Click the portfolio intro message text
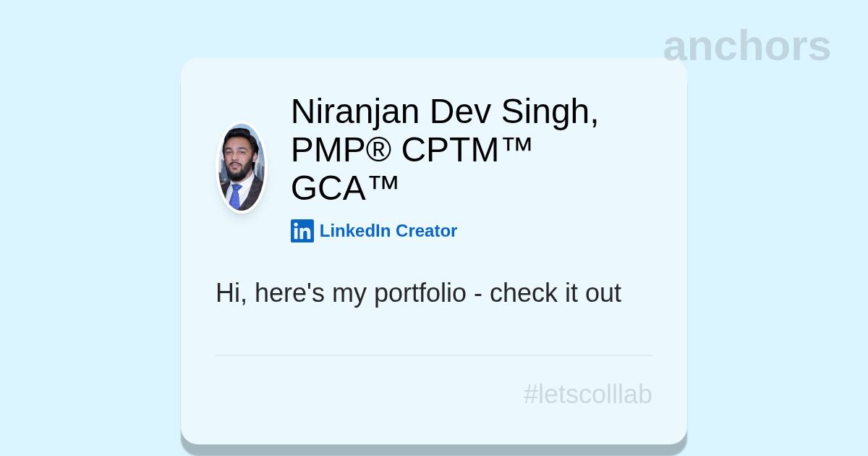 [418, 293]
